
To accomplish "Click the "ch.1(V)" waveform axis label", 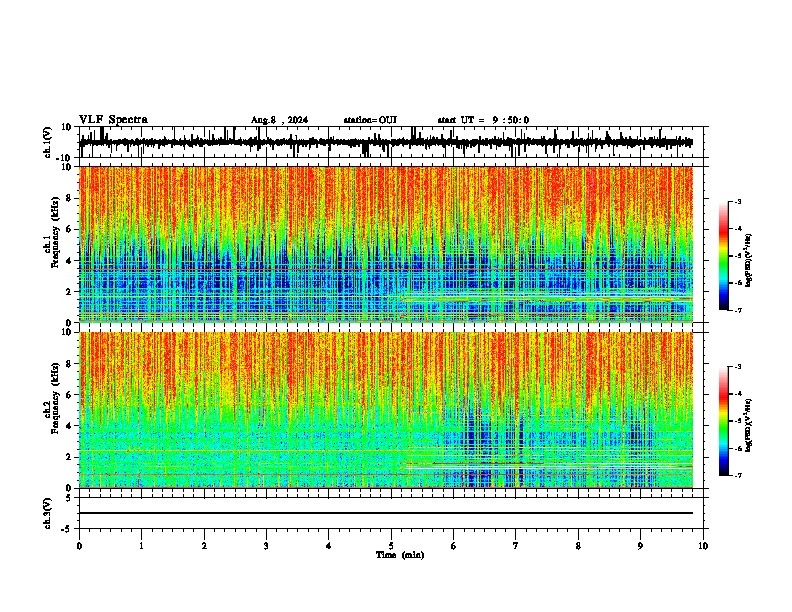I will [x=48, y=142].
